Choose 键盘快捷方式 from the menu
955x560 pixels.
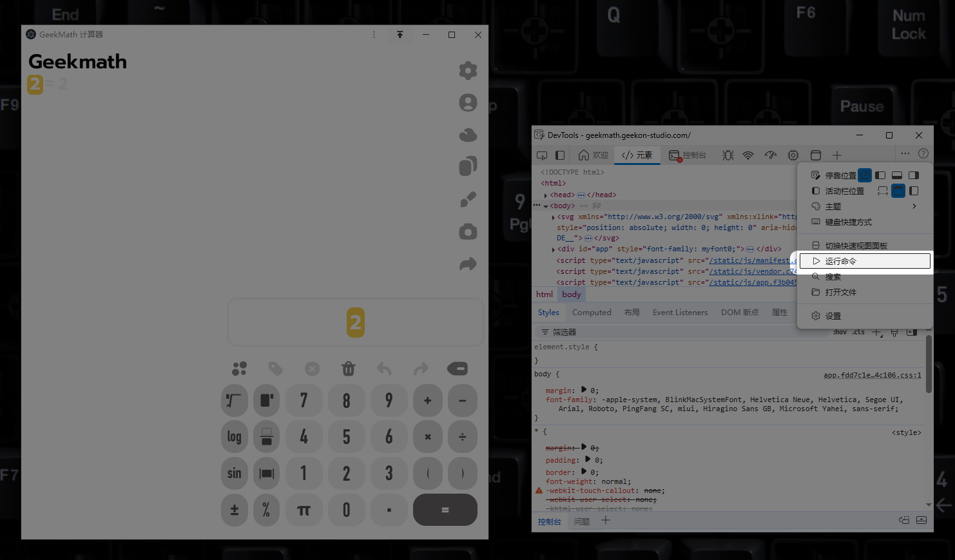point(865,222)
